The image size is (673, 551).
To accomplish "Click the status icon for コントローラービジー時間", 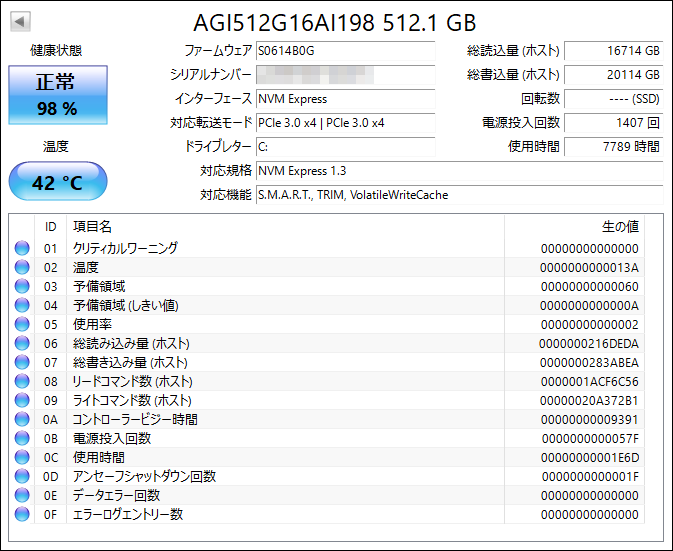I will 22,419.
